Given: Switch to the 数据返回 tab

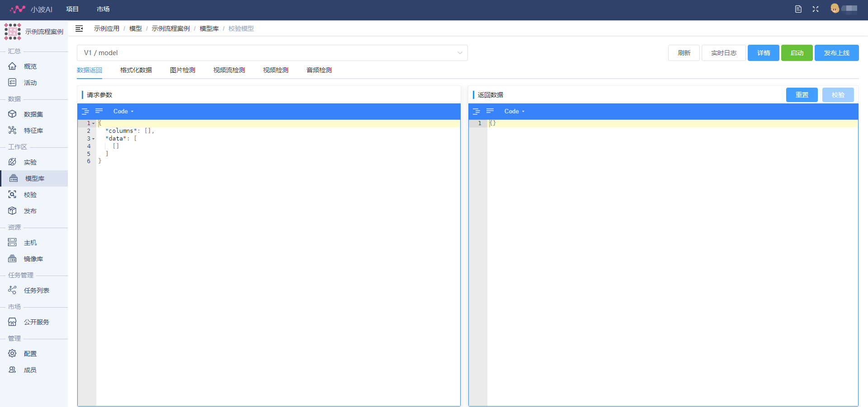Looking at the screenshot, I should pos(90,70).
